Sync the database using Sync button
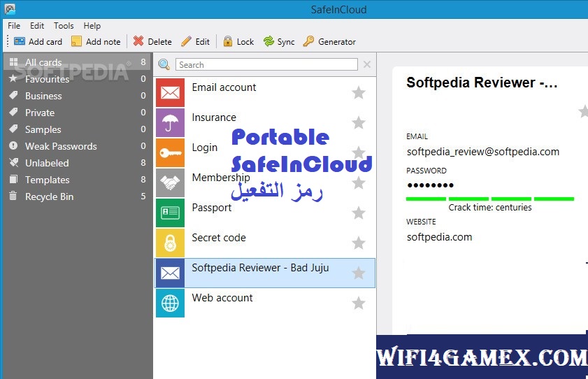588x379 pixels. point(279,42)
